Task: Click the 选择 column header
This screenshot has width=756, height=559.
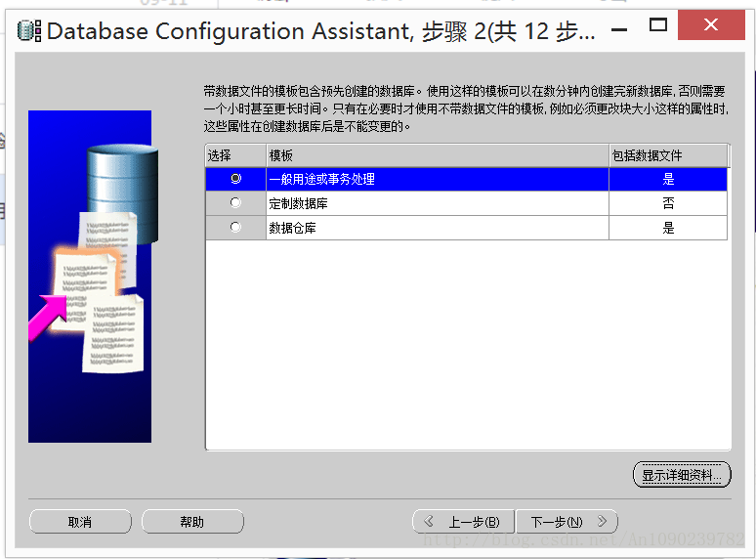Action: pos(235,155)
